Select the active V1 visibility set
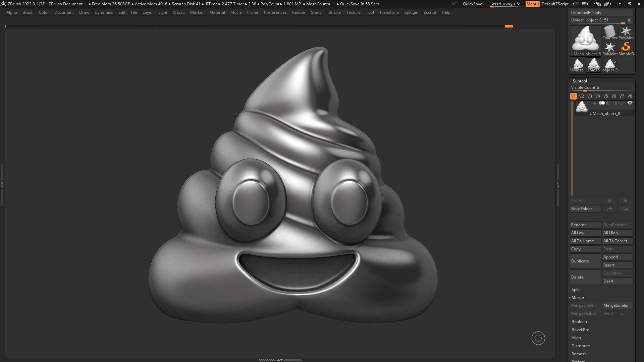This screenshot has width=644, height=362. pyautogui.click(x=573, y=96)
